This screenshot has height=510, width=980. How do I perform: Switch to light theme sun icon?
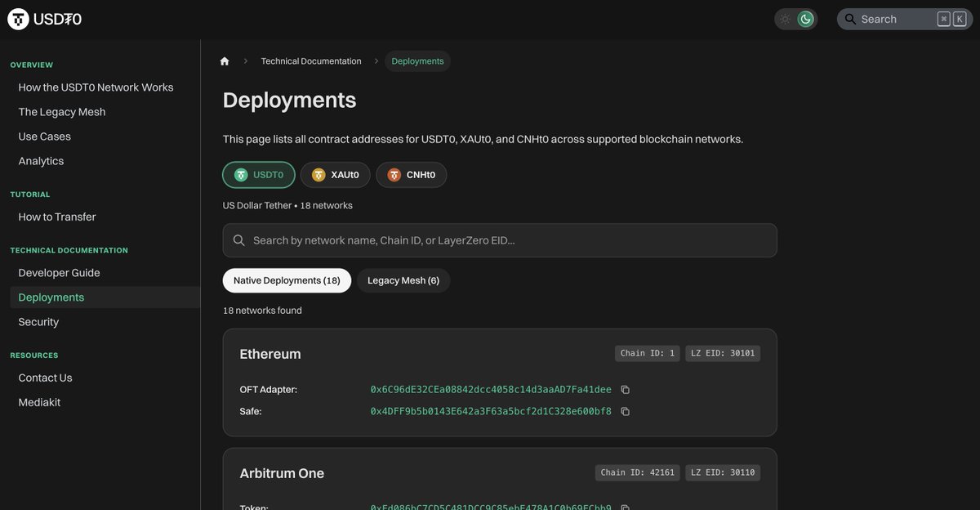[785, 19]
